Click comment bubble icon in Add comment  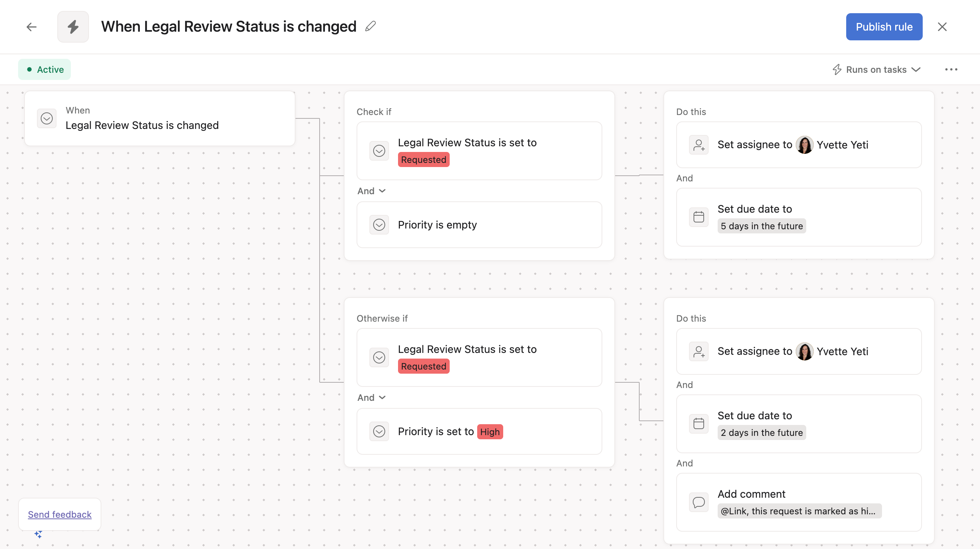(698, 502)
